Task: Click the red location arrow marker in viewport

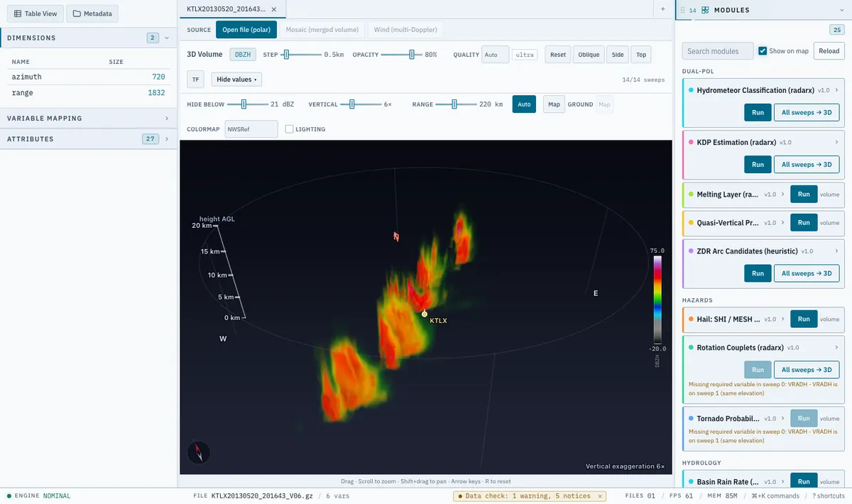Action: click(x=397, y=236)
